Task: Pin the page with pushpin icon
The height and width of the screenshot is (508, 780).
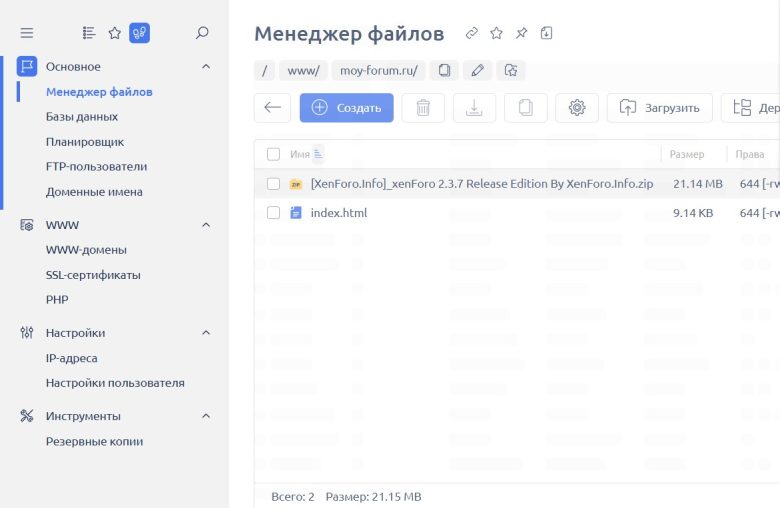Action: [x=521, y=33]
